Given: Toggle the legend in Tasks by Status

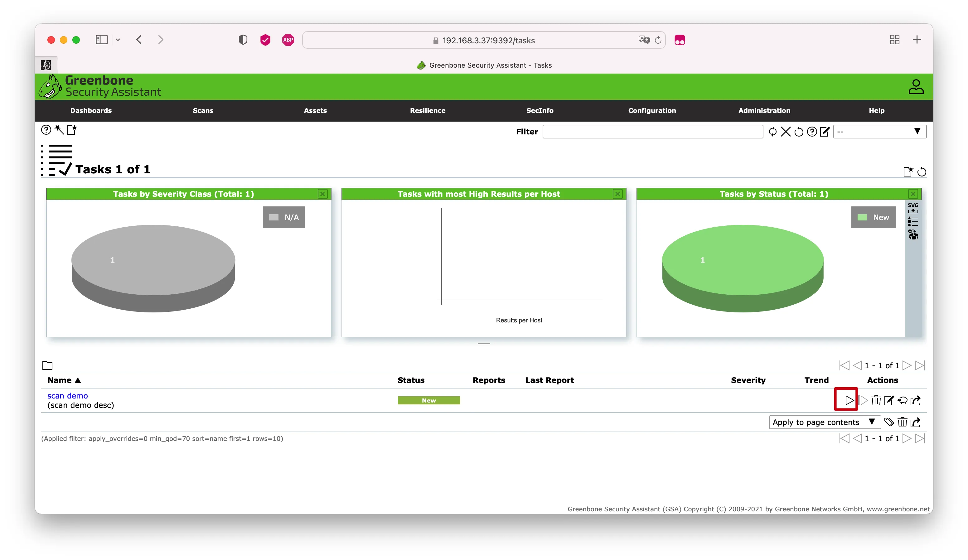Looking at the screenshot, I should click(x=913, y=221).
